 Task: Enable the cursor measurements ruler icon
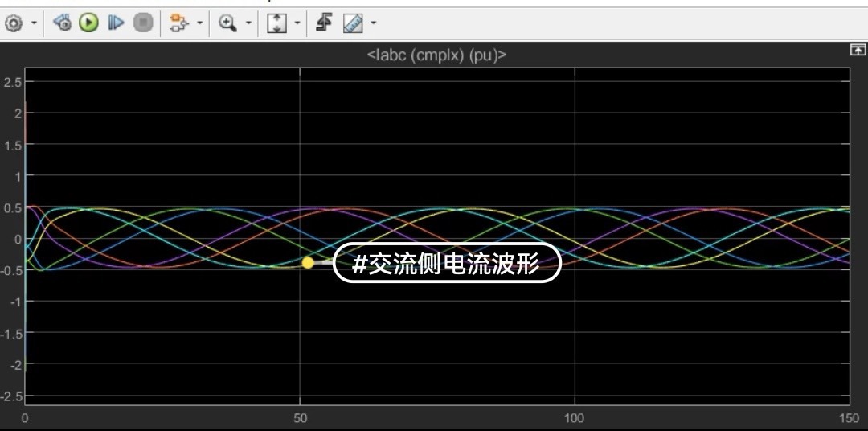(353, 23)
